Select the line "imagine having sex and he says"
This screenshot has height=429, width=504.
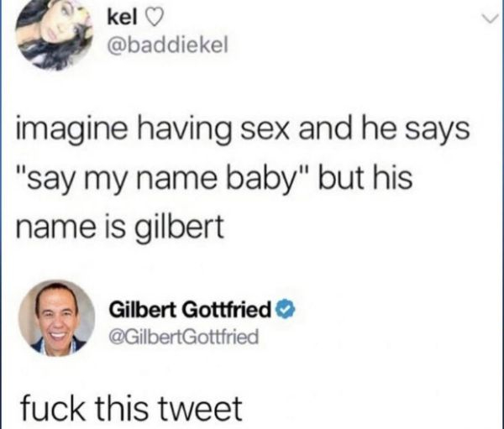pos(243,132)
